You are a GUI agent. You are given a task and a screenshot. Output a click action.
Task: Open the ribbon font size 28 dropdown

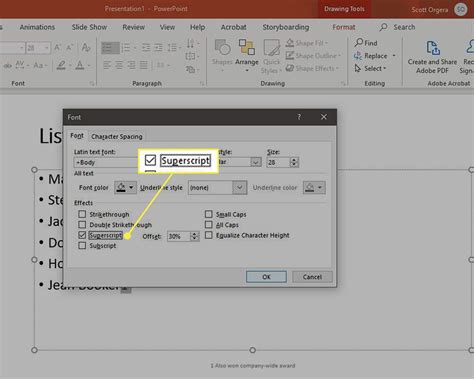pos(47,48)
